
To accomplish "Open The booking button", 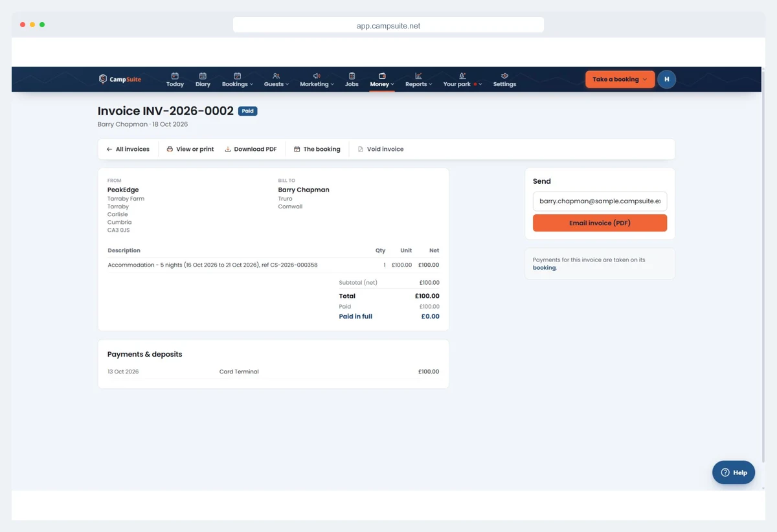I will coord(317,149).
